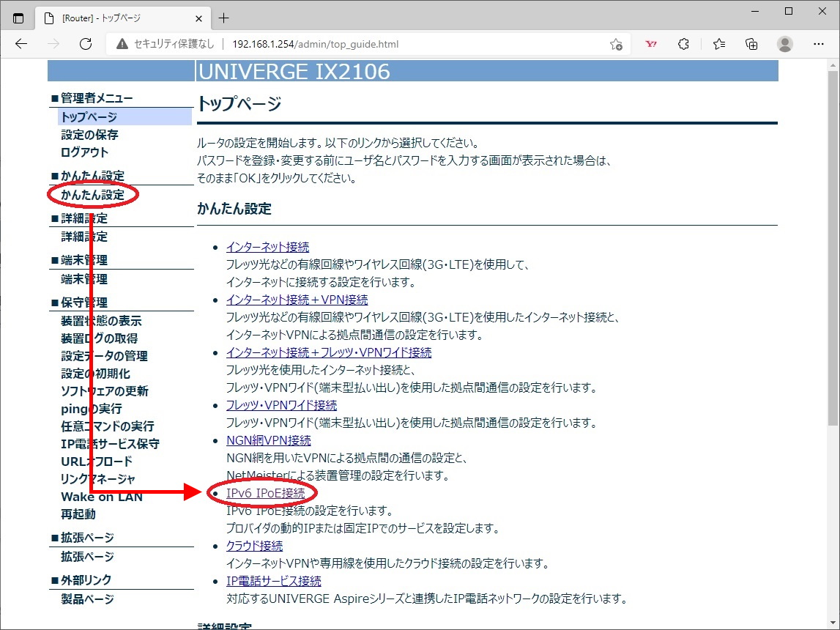Open 製品ページ external link
This screenshot has width=840, height=630.
pos(87,599)
